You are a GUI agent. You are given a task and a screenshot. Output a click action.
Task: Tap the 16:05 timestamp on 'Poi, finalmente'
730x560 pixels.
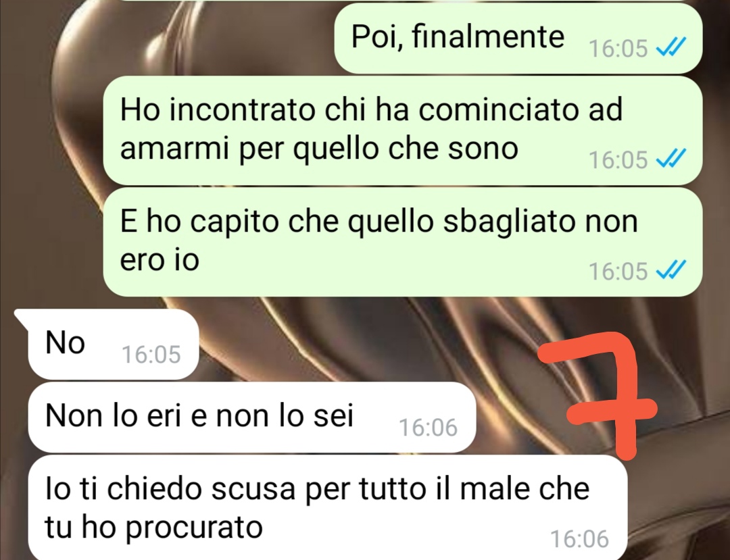click(x=618, y=49)
